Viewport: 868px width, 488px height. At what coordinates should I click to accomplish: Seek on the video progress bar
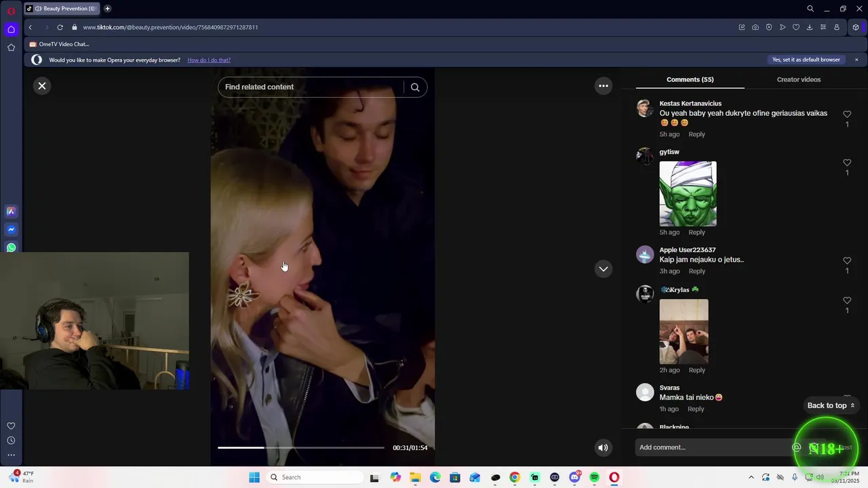pyautogui.click(x=301, y=447)
